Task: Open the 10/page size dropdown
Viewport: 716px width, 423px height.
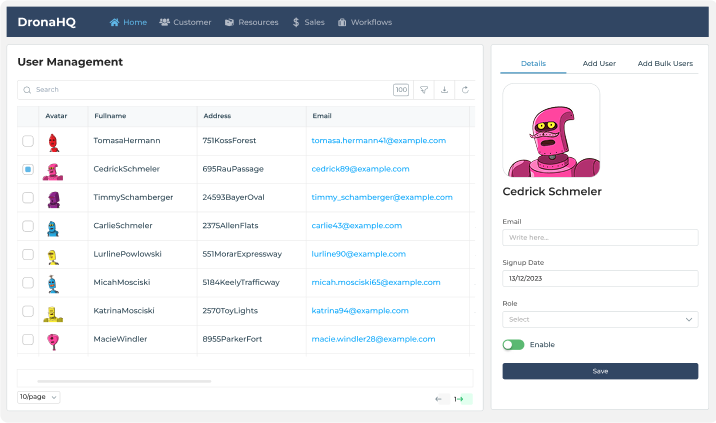Action: coord(38,397)
